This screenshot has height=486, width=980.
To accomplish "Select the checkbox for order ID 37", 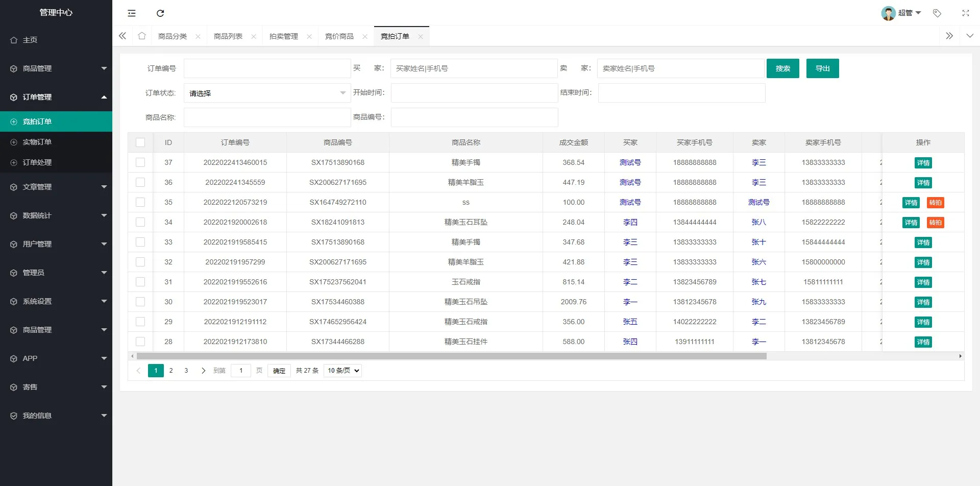I will pyautogui.click(x=140, y=162).
